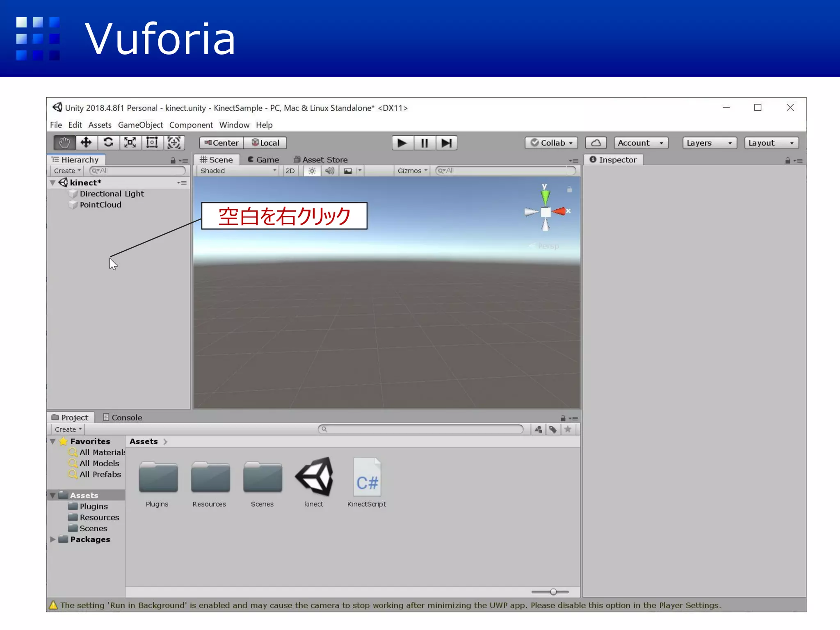This screenshot has height=630, width=840.
Task: Start Play mode
Action: pyautogui.click(x=402, y=143)
